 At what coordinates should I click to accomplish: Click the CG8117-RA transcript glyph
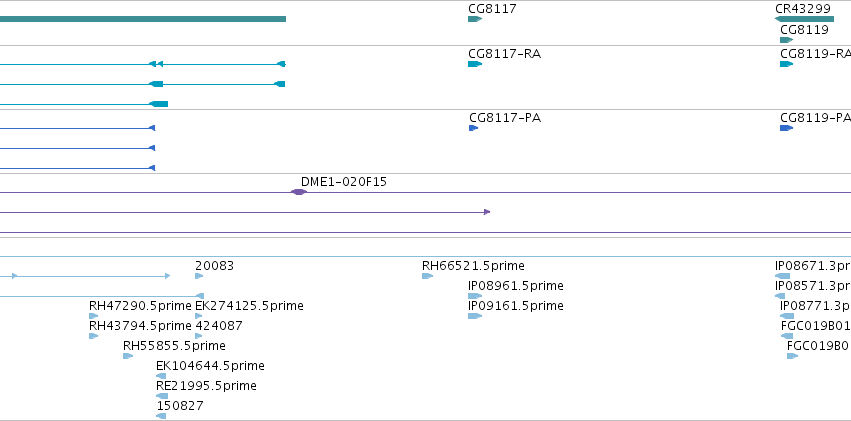[x=475, y=64]
